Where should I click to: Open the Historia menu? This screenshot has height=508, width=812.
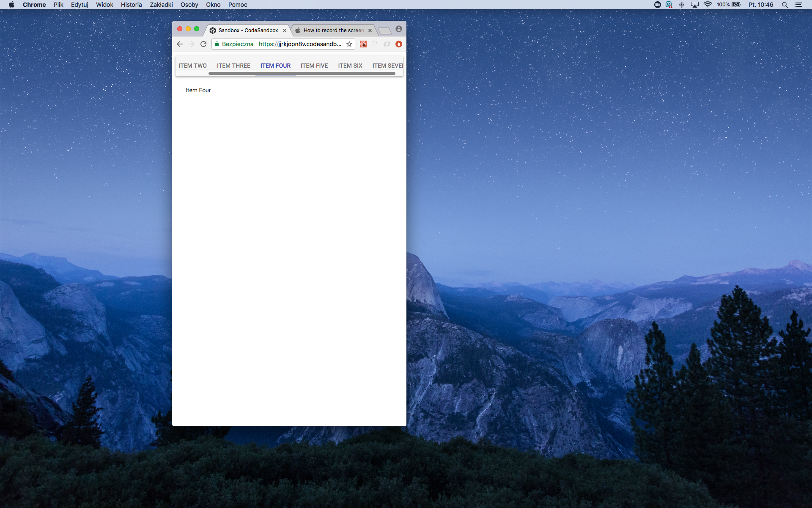click(x=131, y=5)
